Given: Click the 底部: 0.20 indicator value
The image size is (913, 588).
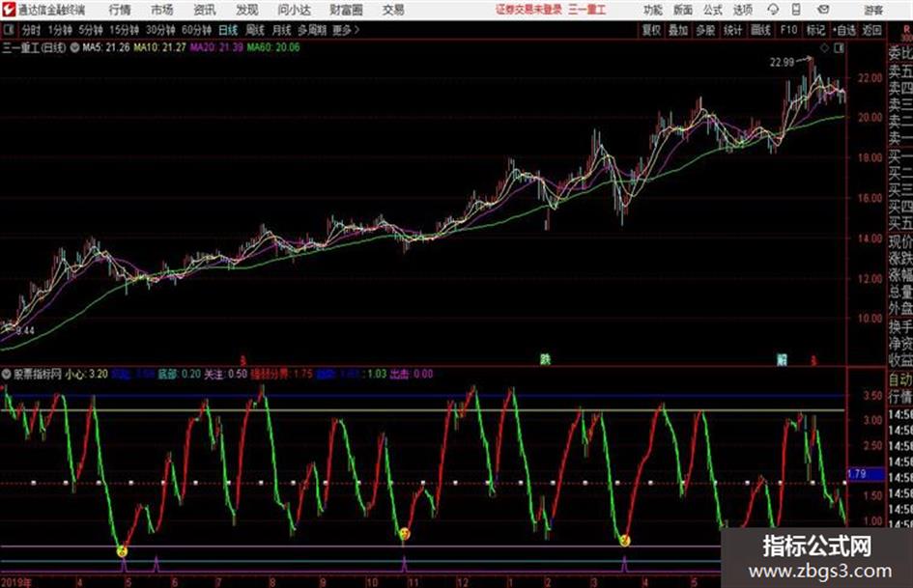Looking at the screenshot, I should click(x=180, y=375).
